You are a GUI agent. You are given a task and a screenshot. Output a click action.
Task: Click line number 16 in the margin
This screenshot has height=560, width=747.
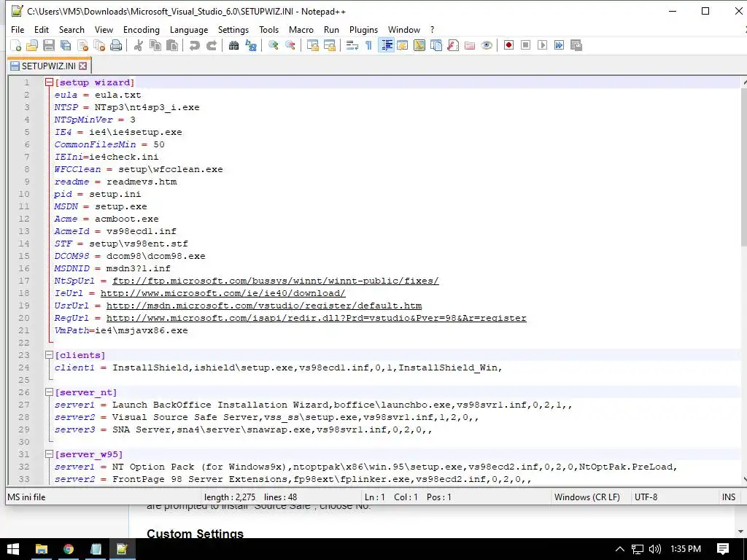pyautogui.click(x=24, y=268)
